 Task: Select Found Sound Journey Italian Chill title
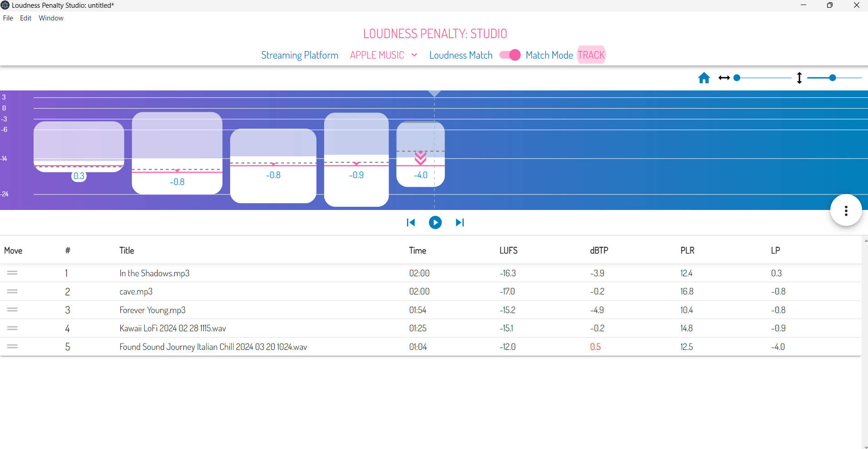[x=213, y=347]
